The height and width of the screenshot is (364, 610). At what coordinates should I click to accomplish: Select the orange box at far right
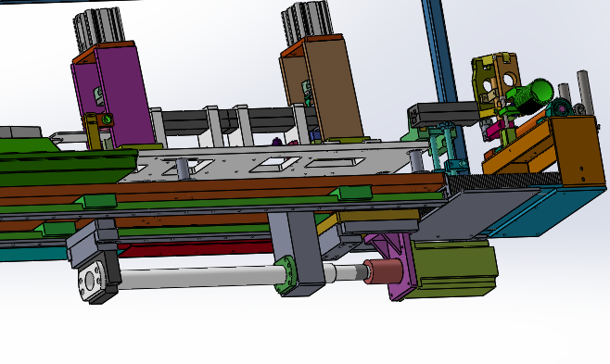coord(578,152)
